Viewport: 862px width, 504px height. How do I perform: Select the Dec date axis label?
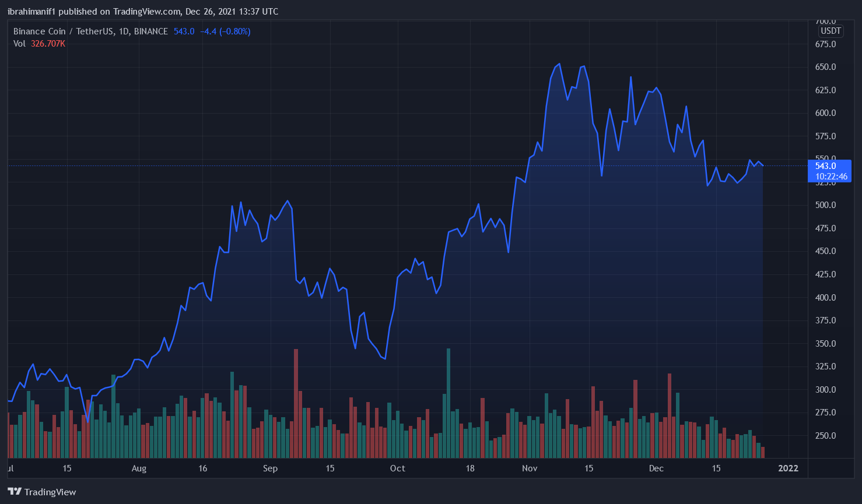tap(656, 468)
